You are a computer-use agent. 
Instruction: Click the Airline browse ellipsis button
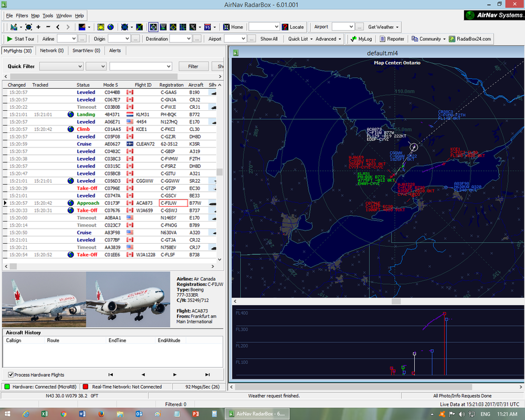point(82,39)
